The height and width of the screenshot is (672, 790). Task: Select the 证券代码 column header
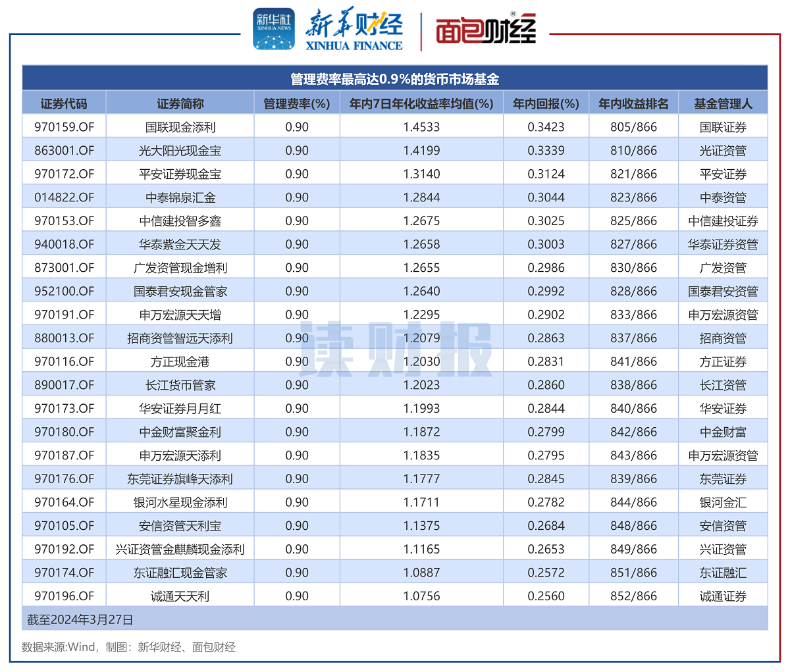click(64, 104)
